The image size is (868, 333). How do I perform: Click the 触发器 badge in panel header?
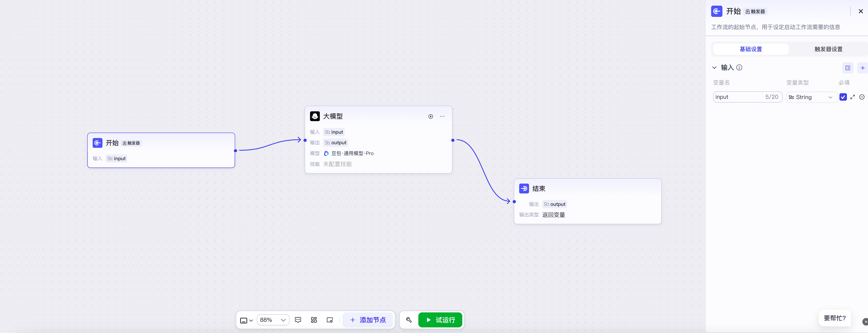755,11
